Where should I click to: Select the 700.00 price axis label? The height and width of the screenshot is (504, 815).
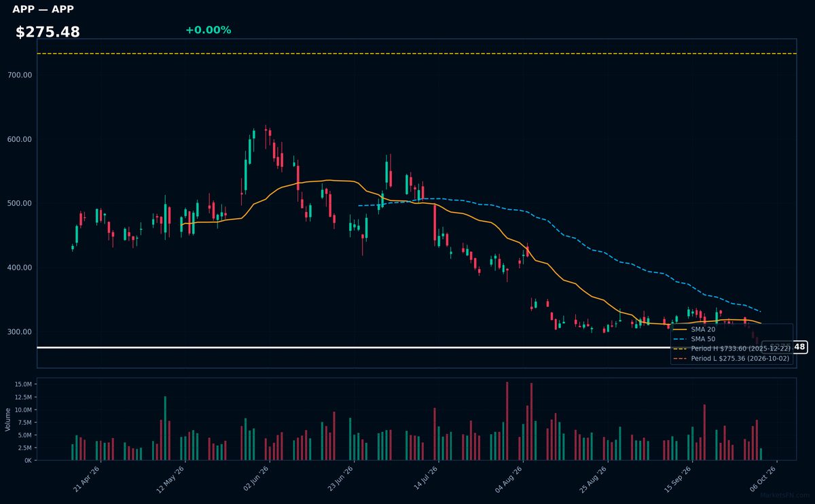[x=20, y=75]
